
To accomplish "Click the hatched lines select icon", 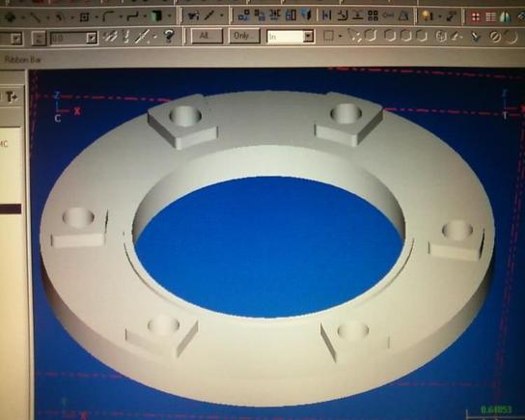I will pyautogui.click(x=110, y=37).
